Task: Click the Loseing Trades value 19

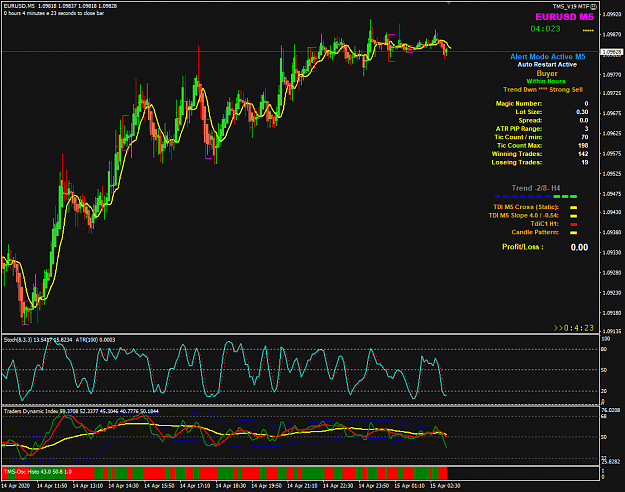Action: (585, 162)
